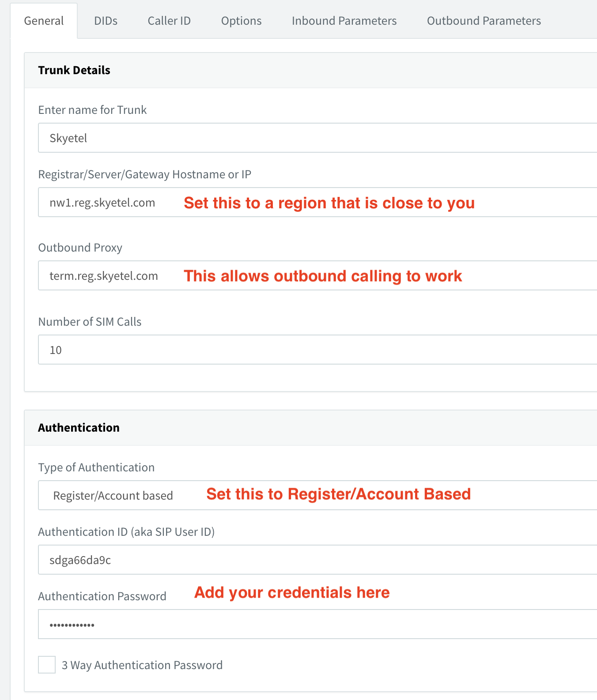Image resolution: width=597 pixels, height=700 pixels.
Task: Open the Type of Authentication dropdown
Action: 317,495
